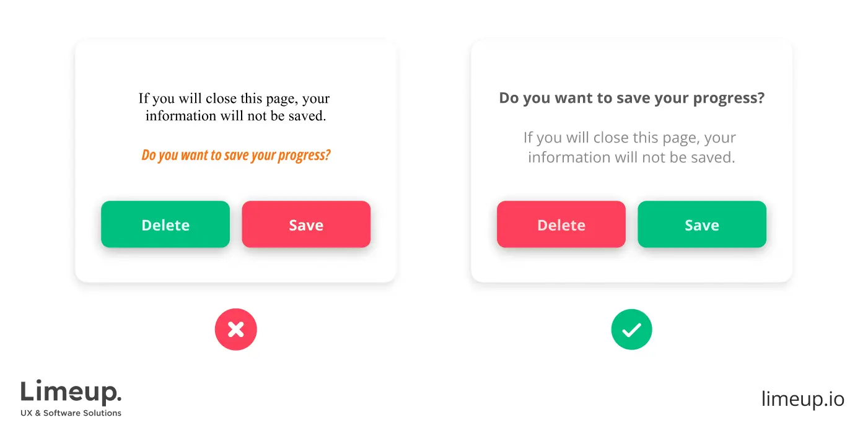The height and width of the screenshot is (425, 868).
Task: Click the green Delete button in left dialog
Action: [165, 224]
